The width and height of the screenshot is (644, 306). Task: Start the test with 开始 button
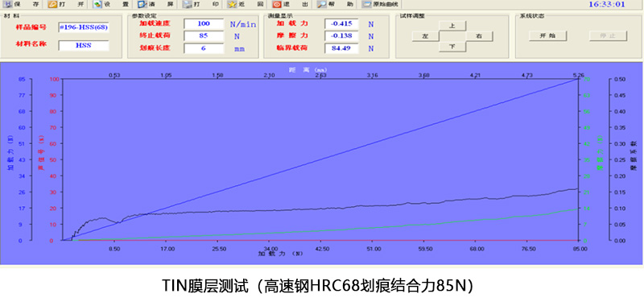tap(547, 35)
